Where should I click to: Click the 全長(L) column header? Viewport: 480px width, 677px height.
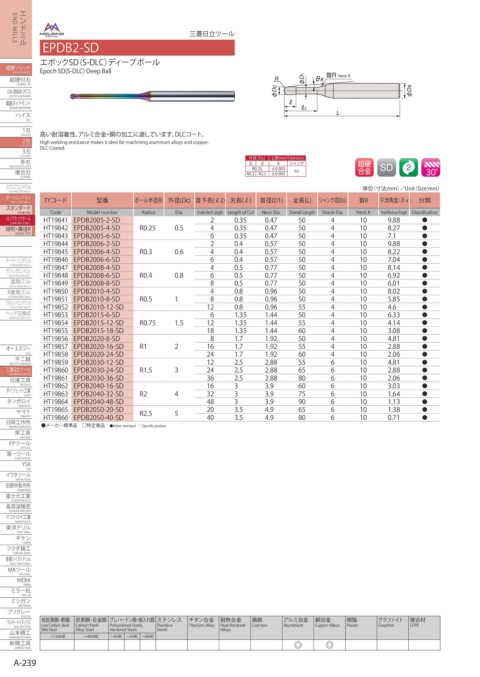(x=302, y=200)
